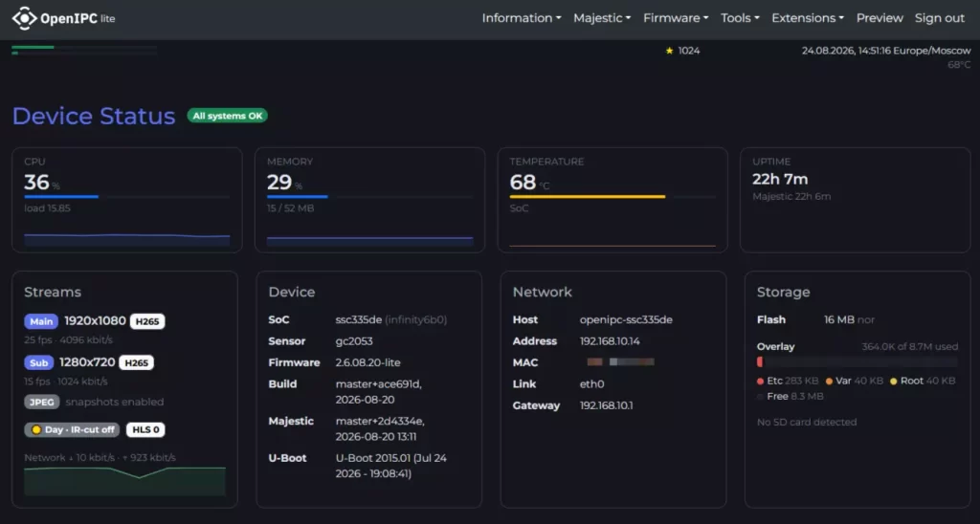Click firmware version 2.6.08.20-lite
The height and width of the screenshot is (524, 980).
pos(368,362)
